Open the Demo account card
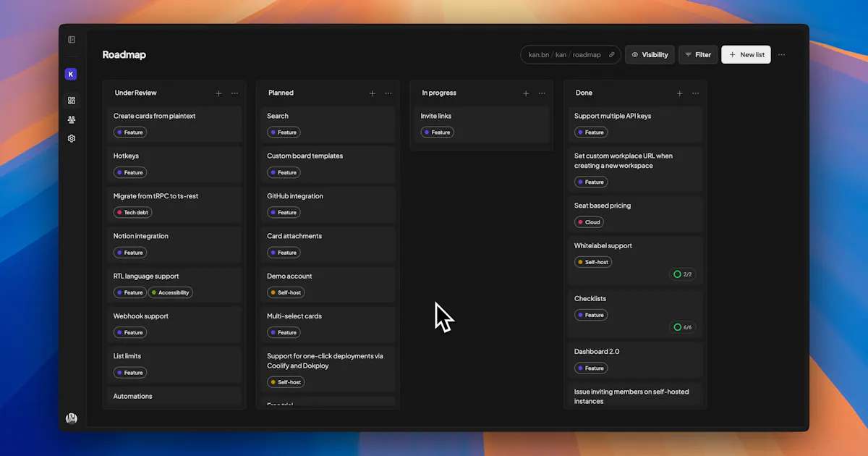 (x=328, y=284)
